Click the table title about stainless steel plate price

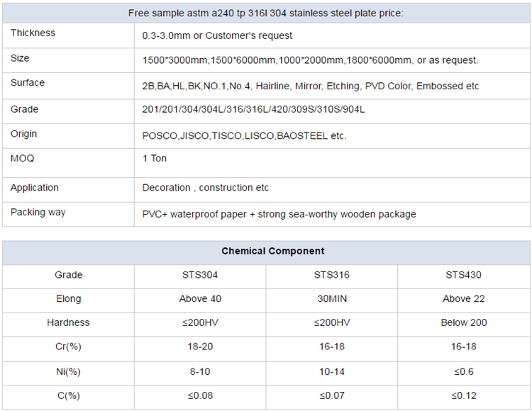tap(266, 13)
